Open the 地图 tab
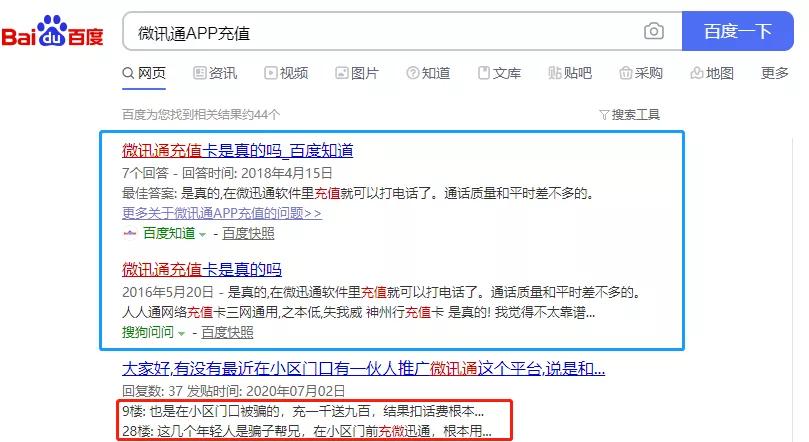This screenshot has width=809, height=442. tap(712, 73)
